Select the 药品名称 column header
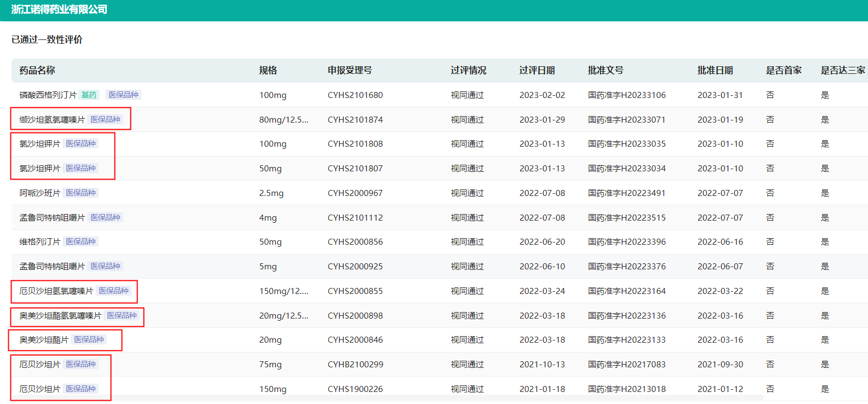This screenshot has height=404, width=868. [x=37, y=71]
